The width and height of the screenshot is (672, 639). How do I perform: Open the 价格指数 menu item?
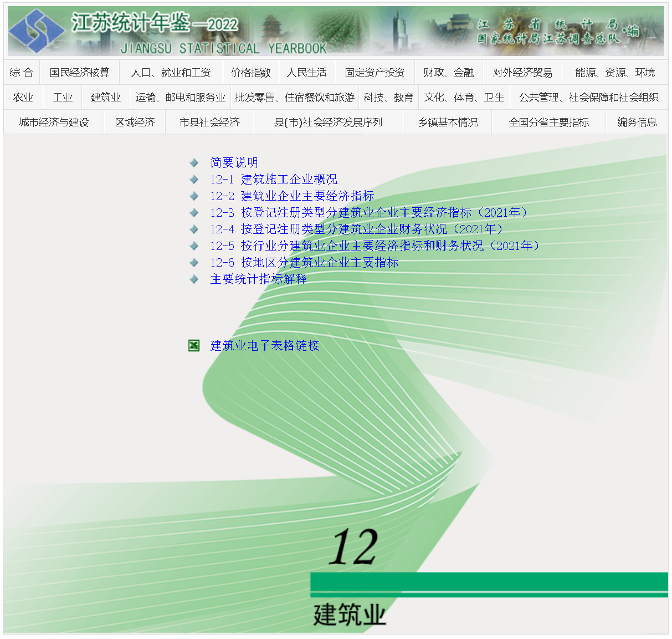point(251,73)
